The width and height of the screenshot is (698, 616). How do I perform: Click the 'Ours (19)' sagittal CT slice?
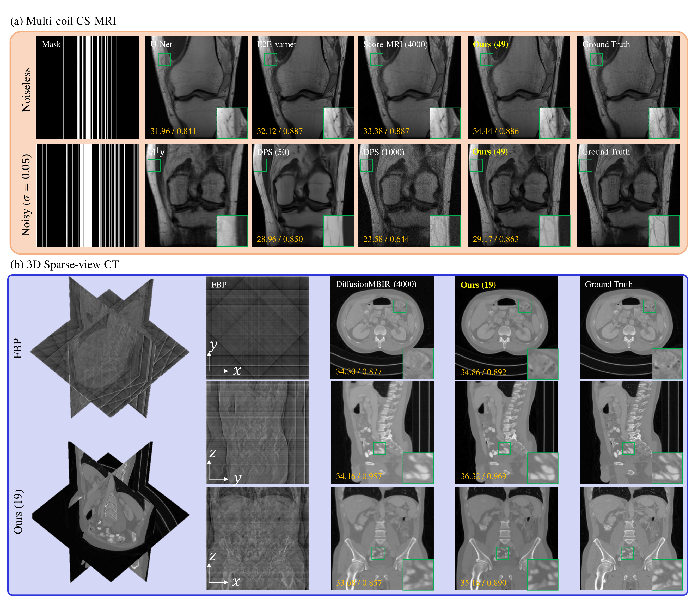point(506,432)
